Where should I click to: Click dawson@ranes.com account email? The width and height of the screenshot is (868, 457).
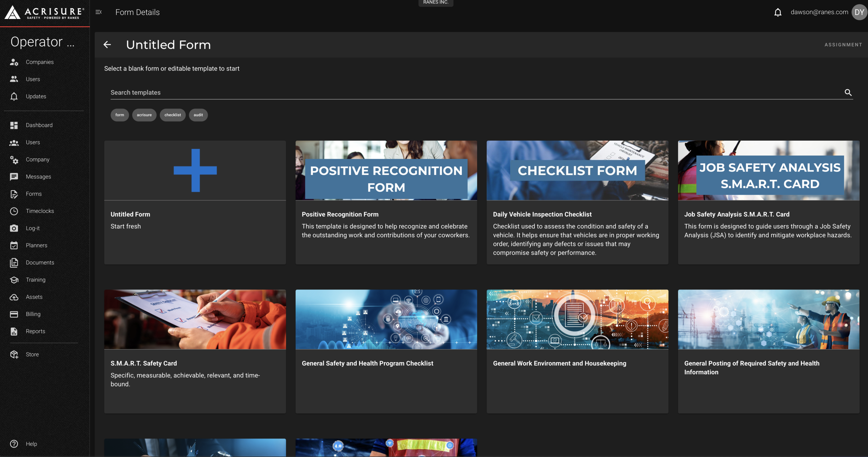(x=819, y=12)
